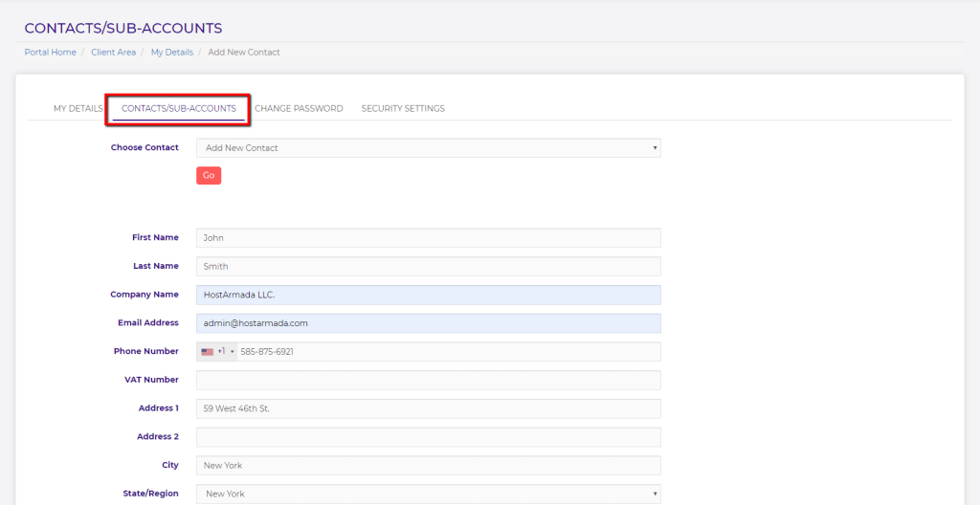Open the State/Region dropdown
The image size is (980, 505).
pyautogui.click(x=428, y=494)
